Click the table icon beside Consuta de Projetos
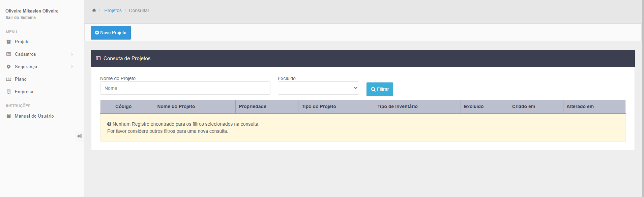 (x=98, y=58)
